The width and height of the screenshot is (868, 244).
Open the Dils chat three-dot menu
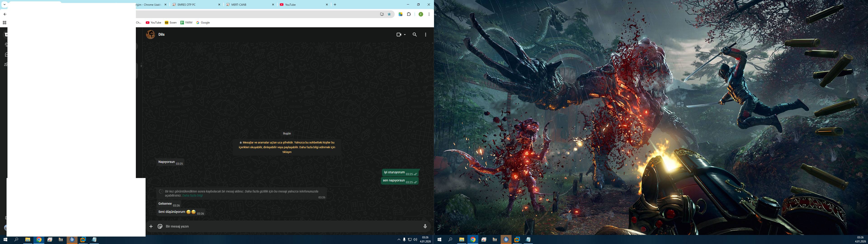coord(426,34)
